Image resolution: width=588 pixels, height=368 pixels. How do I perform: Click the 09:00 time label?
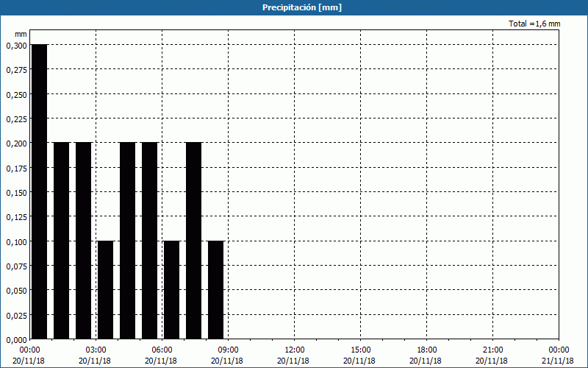click(x=228, y=350)
